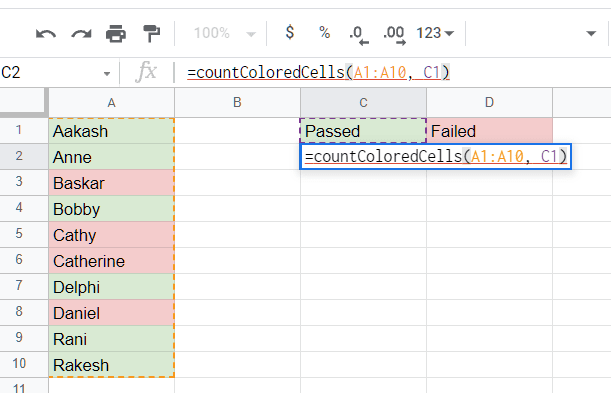Apply currency format with dollar icon
Viewport: 611px width, 393px height.
[x=290, y=32]
